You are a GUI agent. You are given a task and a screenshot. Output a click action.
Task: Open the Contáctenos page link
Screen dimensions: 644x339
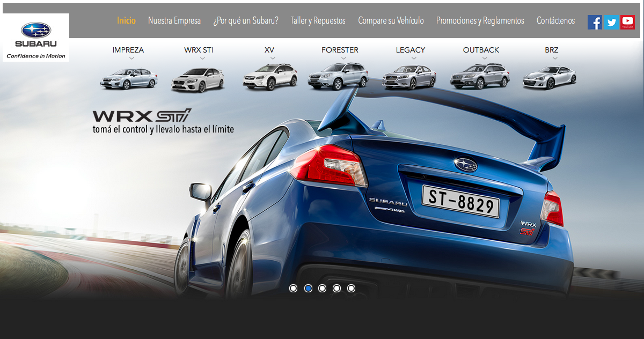point(555,21)
